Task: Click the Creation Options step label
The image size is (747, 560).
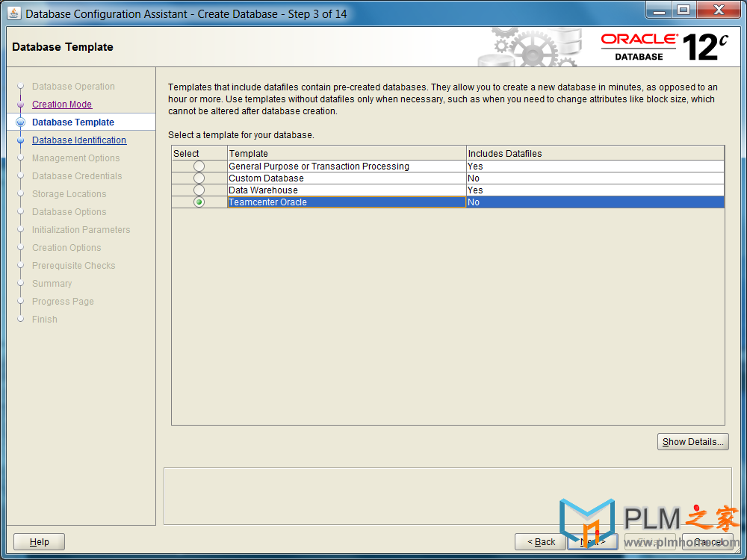Action: pyautogui.click(x=66, y=248)
